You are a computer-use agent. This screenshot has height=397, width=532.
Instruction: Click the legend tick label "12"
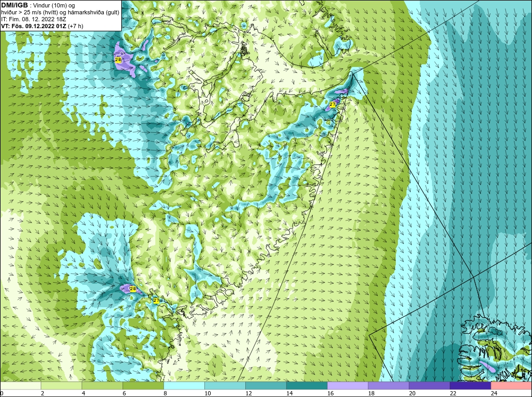pyautogui.click(x=248, y=393)
